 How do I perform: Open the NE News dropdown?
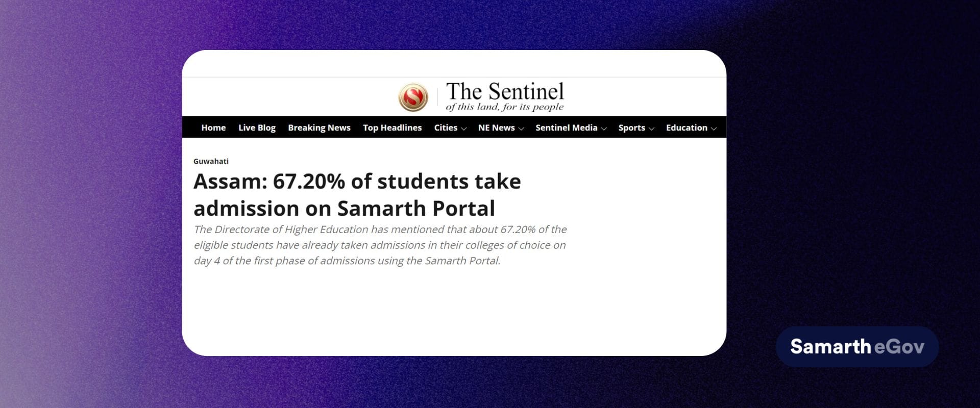pyautogui.click(x=497, y=128)
